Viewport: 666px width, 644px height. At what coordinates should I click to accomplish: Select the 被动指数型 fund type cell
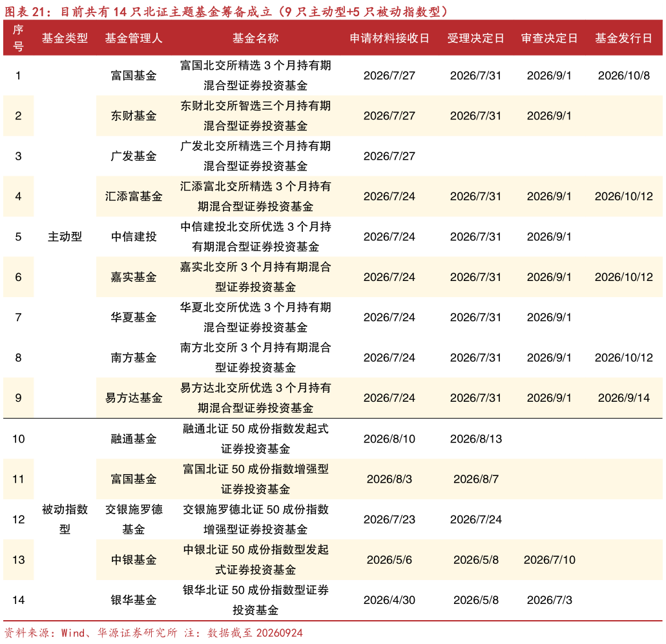65,519
